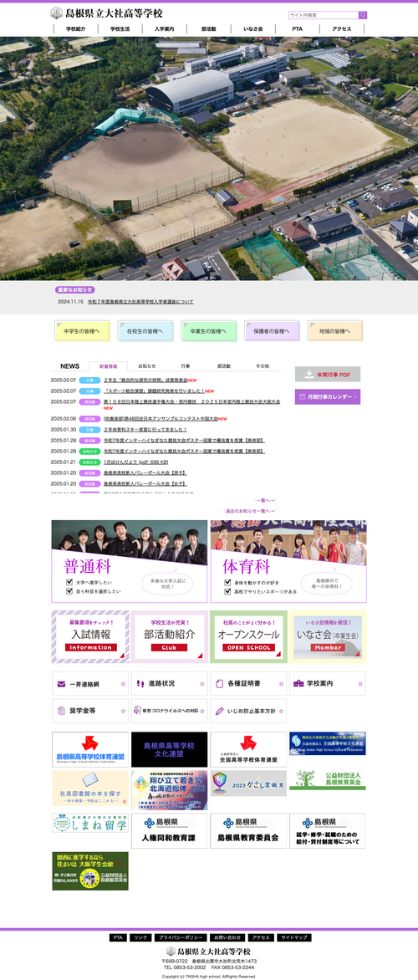Click the download icon on 年間行事 PDF
418x980 pixels.
point(308,375)
